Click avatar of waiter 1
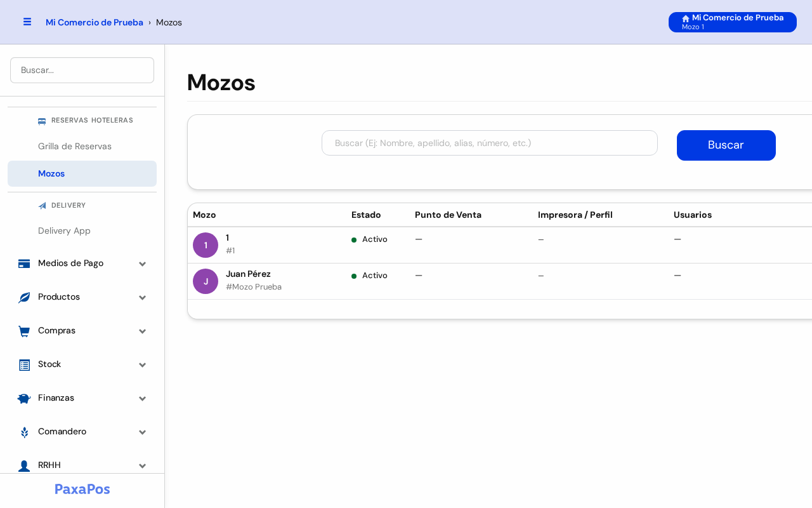The width and height of the screenshot is (812, 508). click(206, 245)
